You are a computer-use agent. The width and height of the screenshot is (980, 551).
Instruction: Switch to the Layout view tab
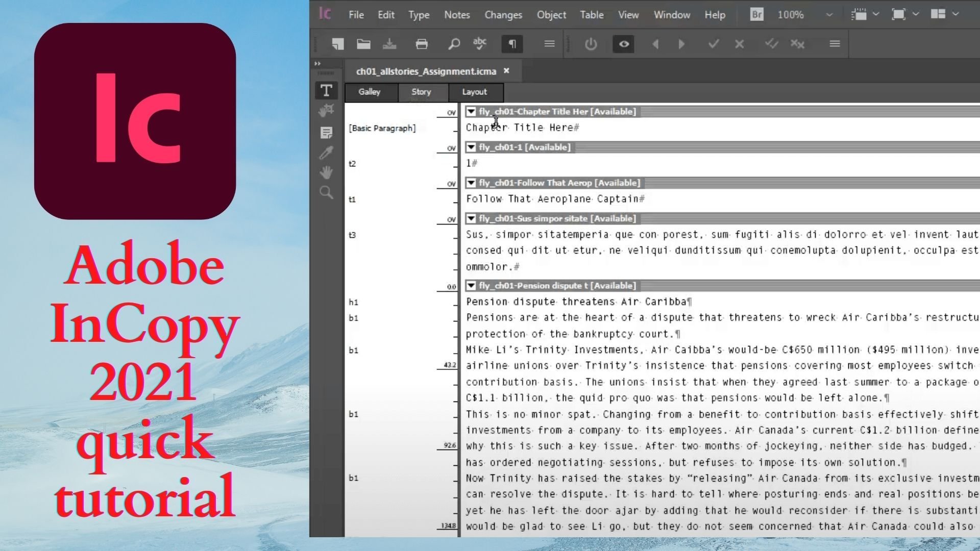(x=475, y=91)
